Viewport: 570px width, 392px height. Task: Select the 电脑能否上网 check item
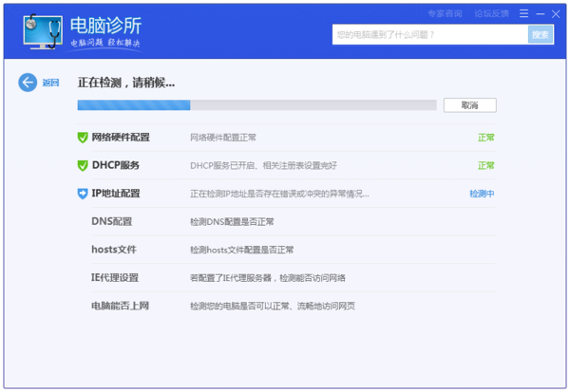[x=120, y=306]
